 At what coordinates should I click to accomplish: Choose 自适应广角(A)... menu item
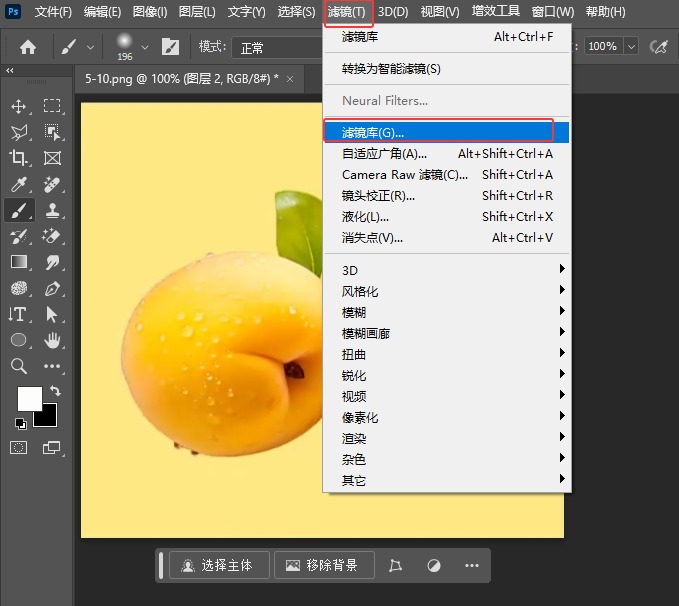coord(447,153)
